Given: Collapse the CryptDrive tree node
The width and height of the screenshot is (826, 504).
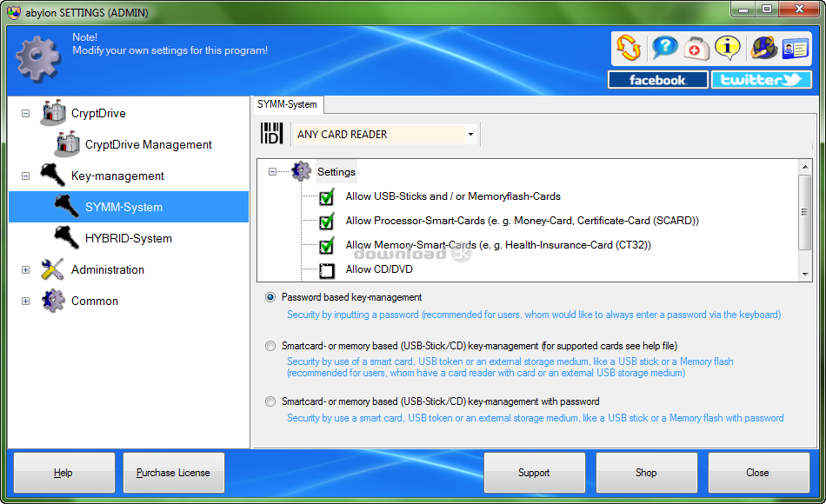Looking at the screenshot, I should 25,113.
